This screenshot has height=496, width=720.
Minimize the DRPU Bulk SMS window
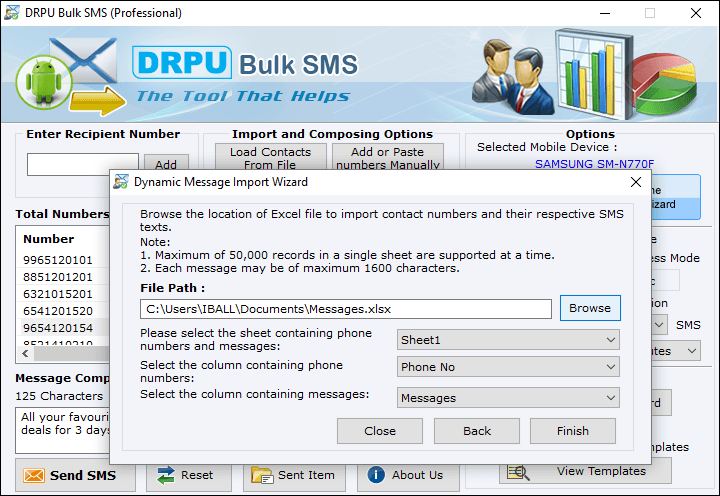coord(605,13)
